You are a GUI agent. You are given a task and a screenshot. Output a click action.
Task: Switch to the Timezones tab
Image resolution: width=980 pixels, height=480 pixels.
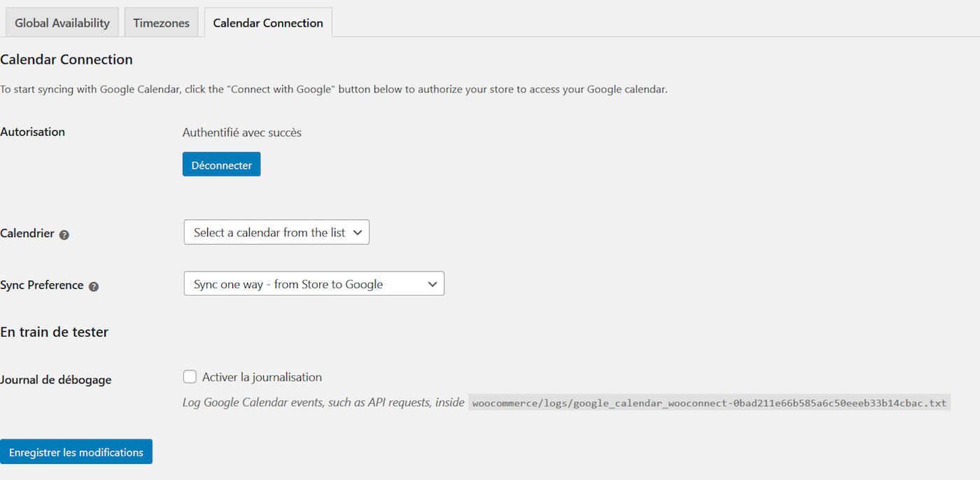[161, 23]
